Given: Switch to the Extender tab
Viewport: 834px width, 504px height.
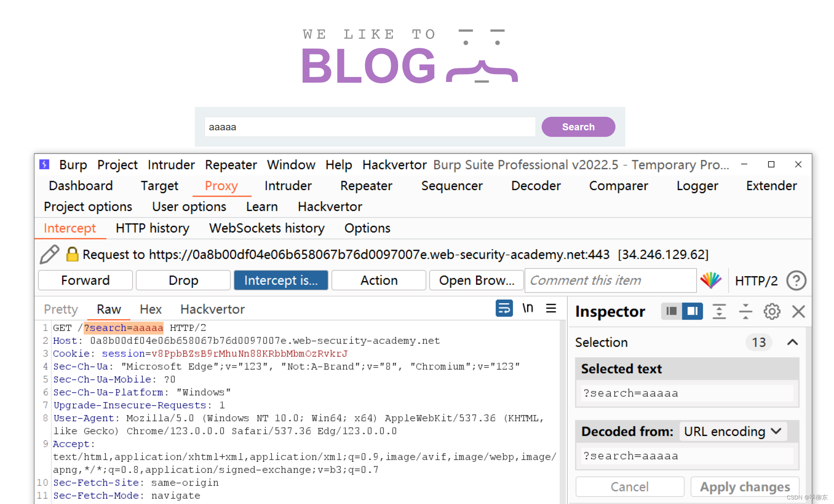Looking at the screenshot, I should tap(771, 186).
